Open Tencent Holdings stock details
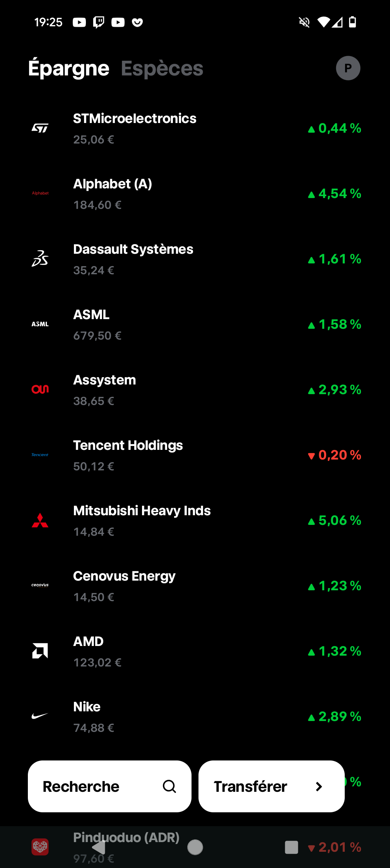Screen dimensions: 390x868 coord(195,455)
